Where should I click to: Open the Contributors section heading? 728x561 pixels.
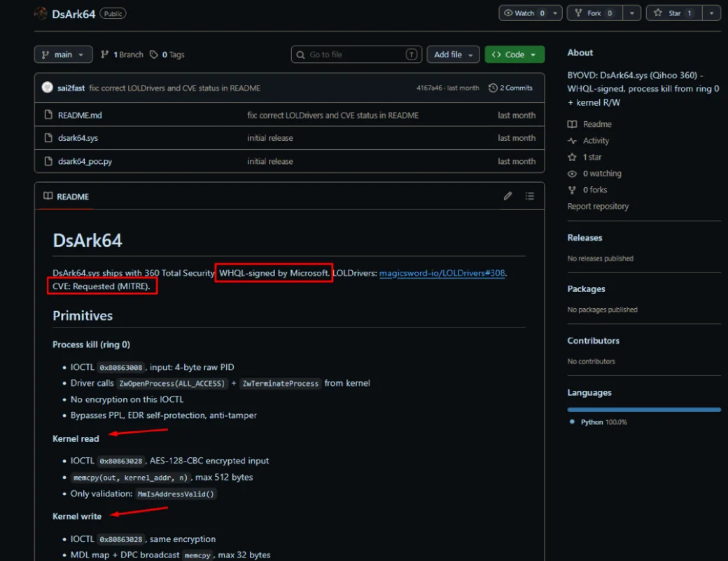[594, 340]
